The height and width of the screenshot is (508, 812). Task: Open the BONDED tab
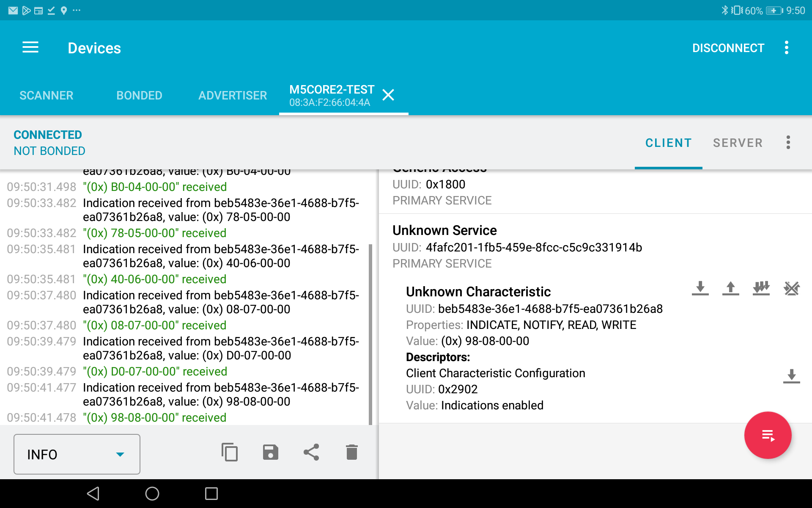pos(139,95)
